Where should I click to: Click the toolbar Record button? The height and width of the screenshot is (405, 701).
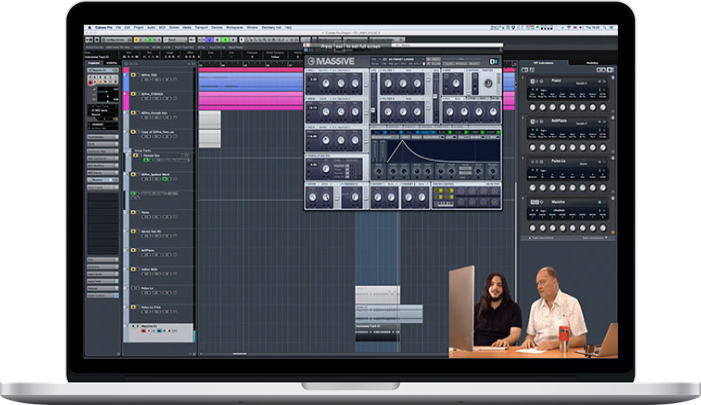pyautogui.click(x=233, y=40)
